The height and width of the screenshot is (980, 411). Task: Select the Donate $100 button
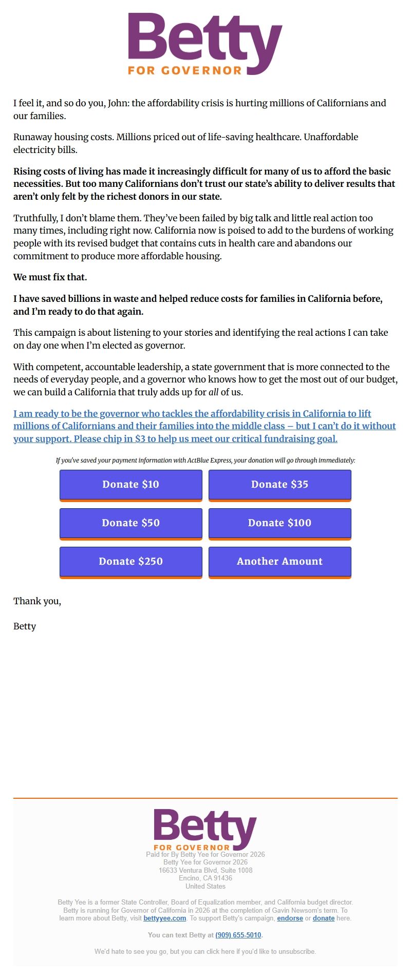[x=279, y=523]
